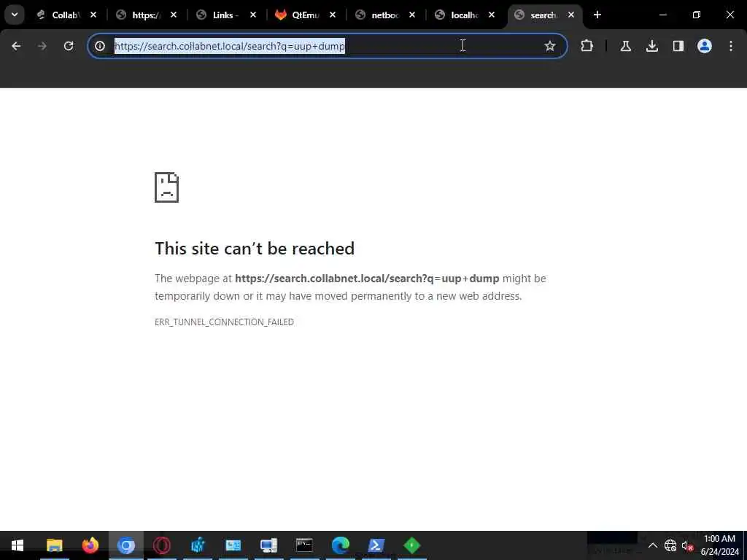747x560 pixels.
Task: Expand the tab search dropdown
Action: [x=15, y=15]
